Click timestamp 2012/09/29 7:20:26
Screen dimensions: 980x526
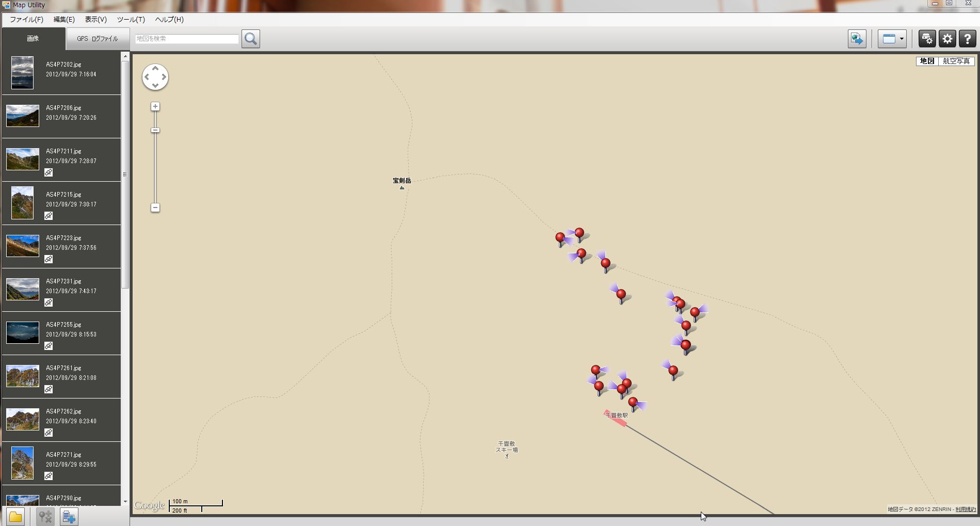71,118
